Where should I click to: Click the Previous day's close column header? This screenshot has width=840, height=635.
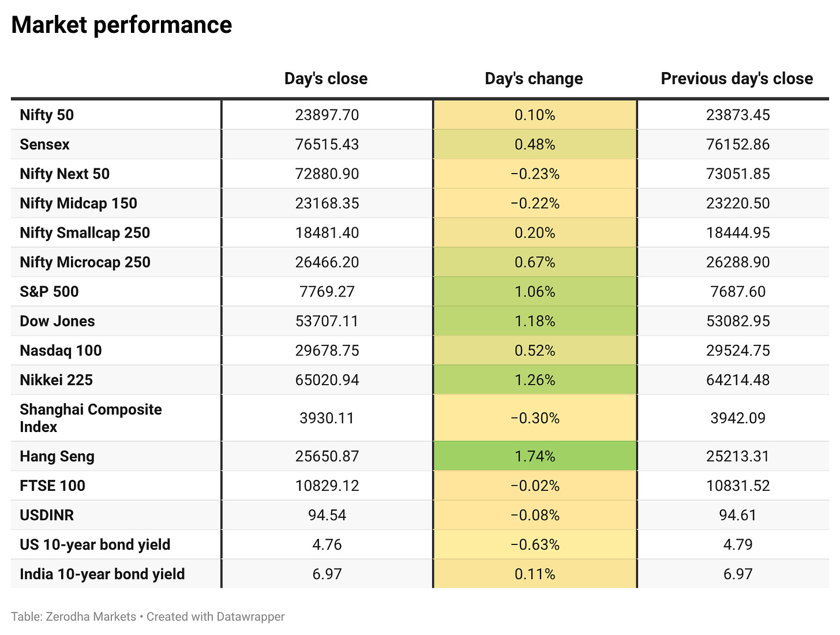[737, 78]
